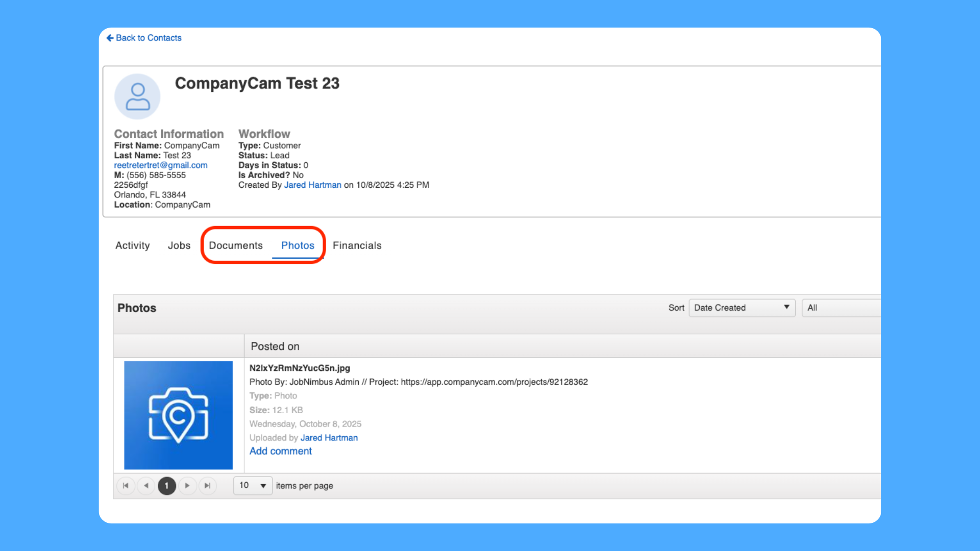Viewport: 980px width, 551px height.
Task: Open the All filter dropdown
Action: tap(842, 308)
